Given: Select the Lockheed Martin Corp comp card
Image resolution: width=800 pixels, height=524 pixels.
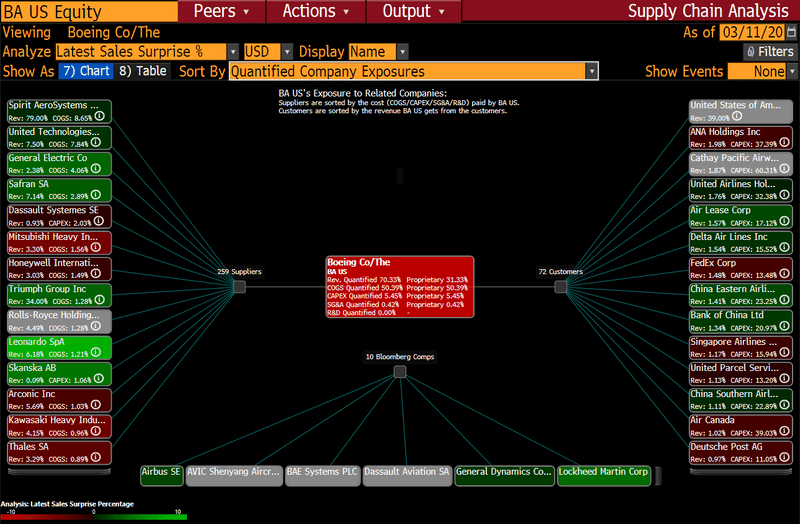Looking at the screenshot, I should [x=604, y=476].
